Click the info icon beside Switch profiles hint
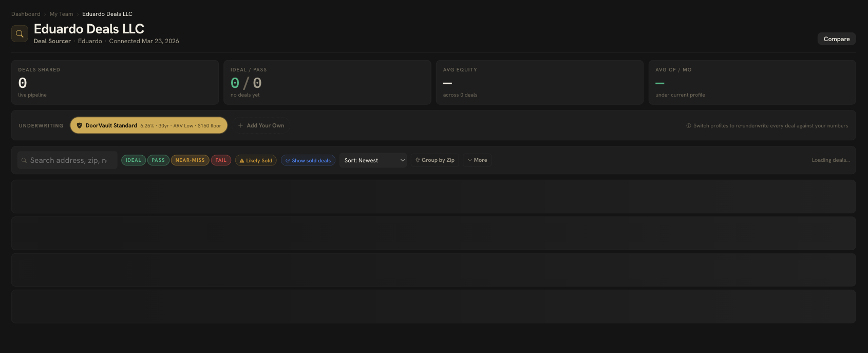The image size is (868, 353). pos(689,126)
